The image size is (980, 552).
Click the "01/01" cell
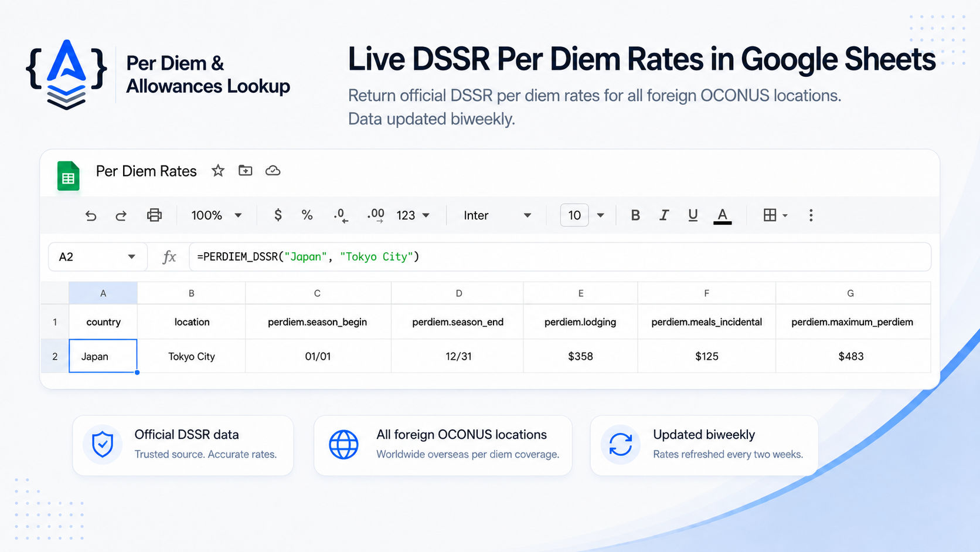tap(318, 356)
